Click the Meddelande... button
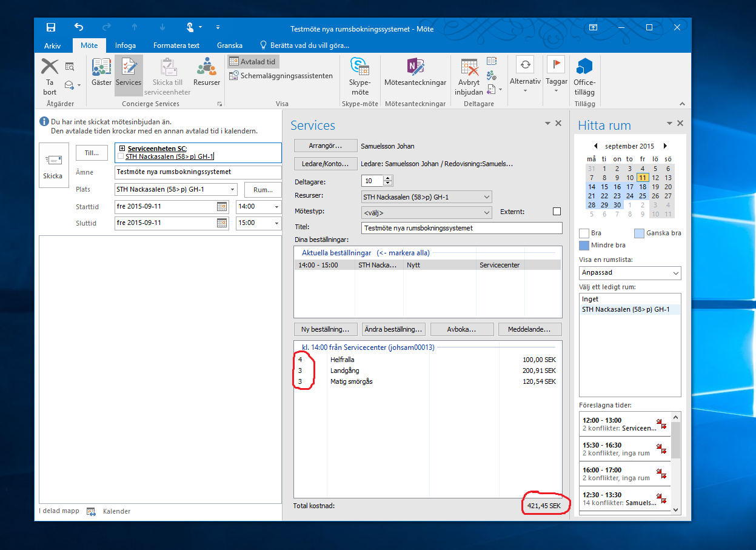The height and width of the screenshot is (550, 756). click(x=530, y=329)
